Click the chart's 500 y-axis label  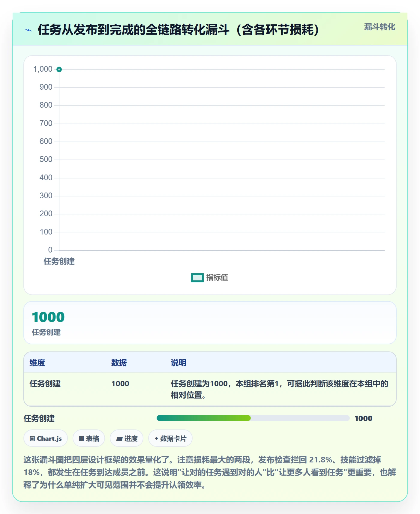[x=46, y=160]
